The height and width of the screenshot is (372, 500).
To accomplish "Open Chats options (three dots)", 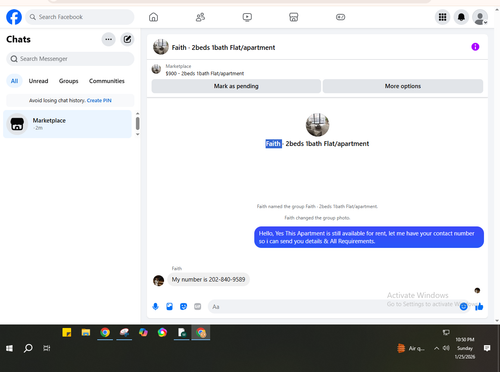I will click(x=108, y=39).
